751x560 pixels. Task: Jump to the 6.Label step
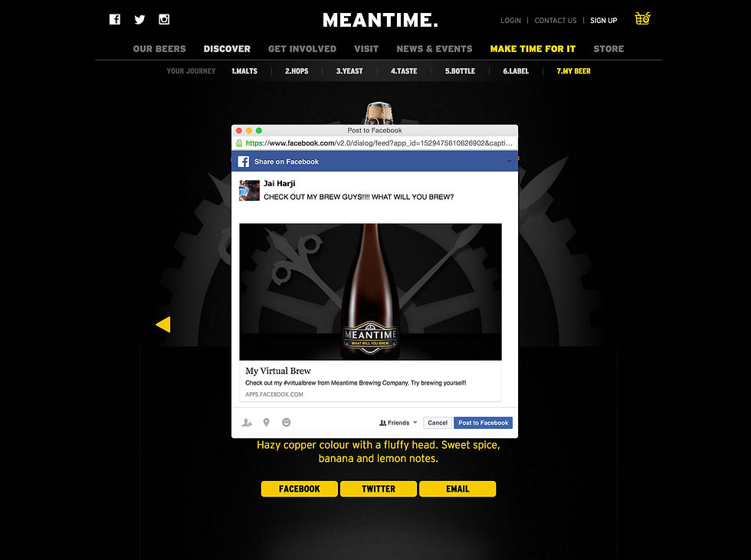click(x=516, y=70)
